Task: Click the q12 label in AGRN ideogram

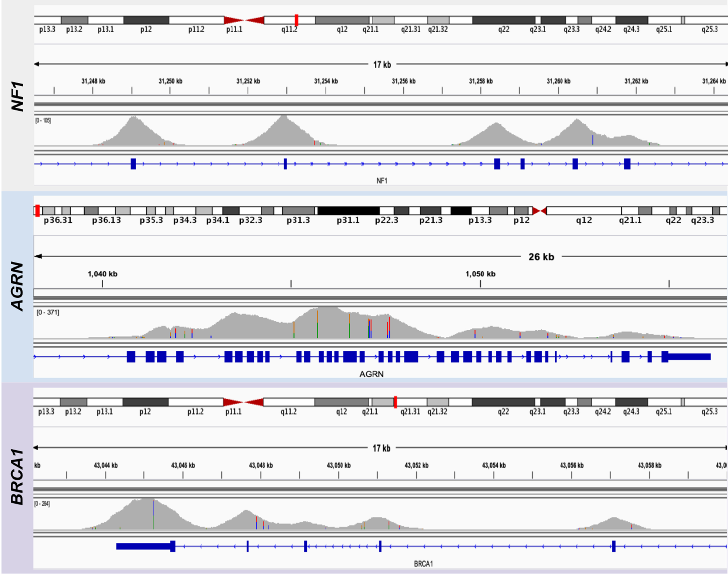Action: click(x=584, y=220)
